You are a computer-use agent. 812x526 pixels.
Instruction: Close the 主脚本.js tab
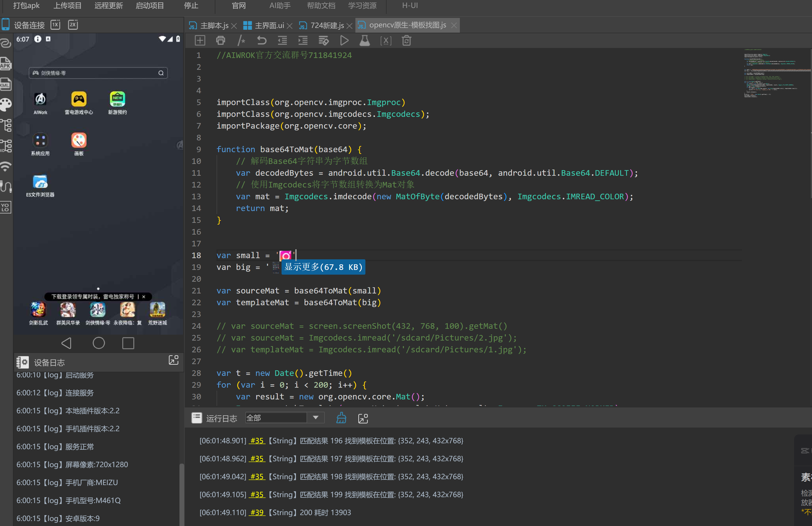pos(234,26)
